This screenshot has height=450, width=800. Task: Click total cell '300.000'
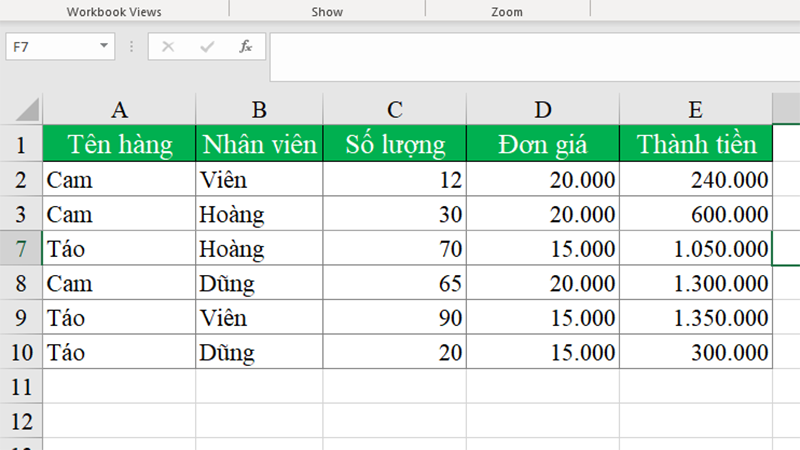[x=696, y=352]
